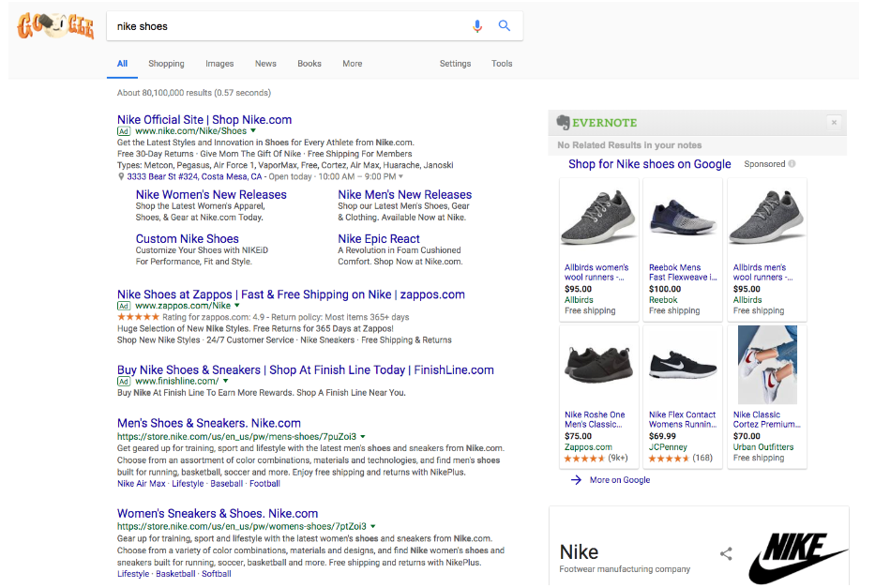Open Allbirds men's wool runners shoe image
This screenshot has width=875, height=588.
[x=767, y=218]
